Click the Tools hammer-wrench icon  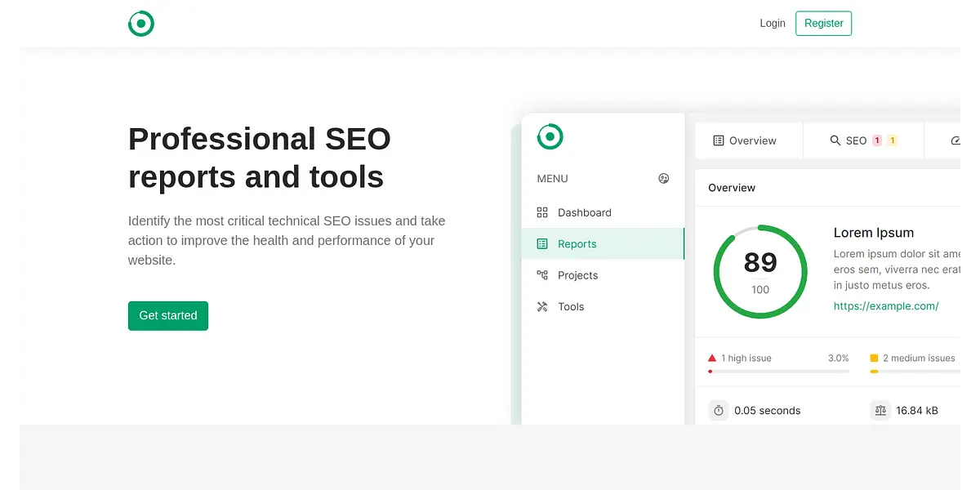542,307
